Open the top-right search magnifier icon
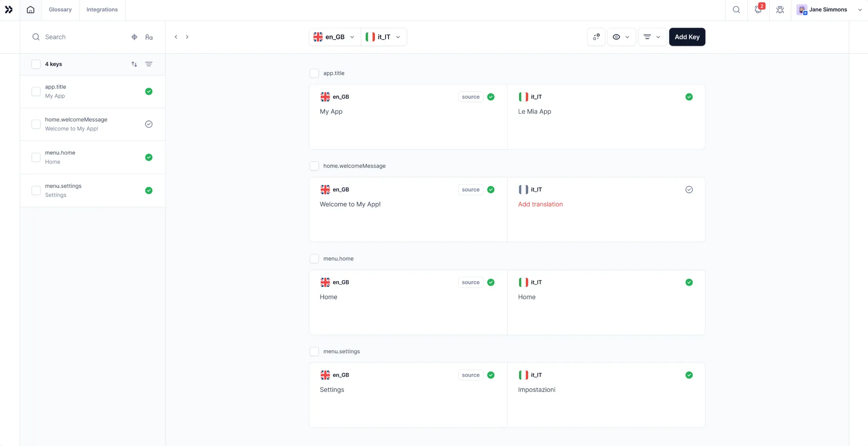This screenshot has height=446, width=868. [x=736, y=10]
